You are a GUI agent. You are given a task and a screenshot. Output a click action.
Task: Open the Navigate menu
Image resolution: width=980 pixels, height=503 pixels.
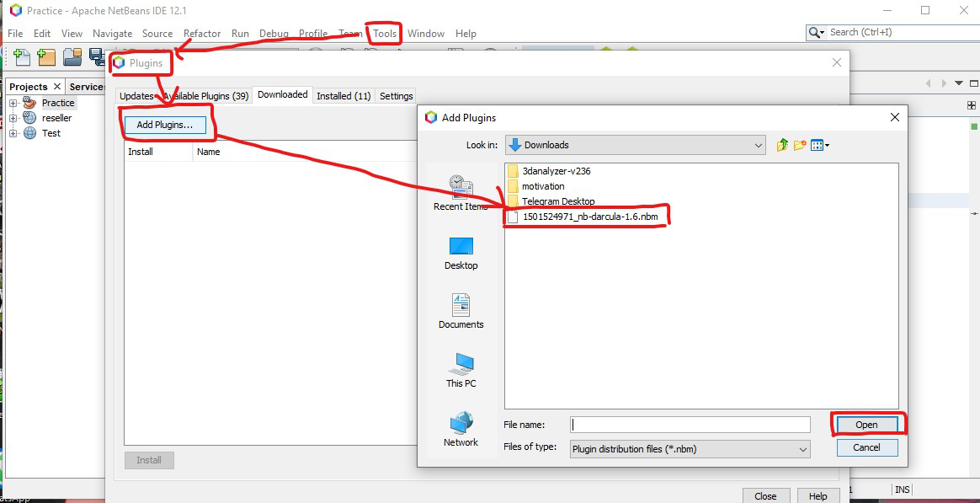(113, 34)
